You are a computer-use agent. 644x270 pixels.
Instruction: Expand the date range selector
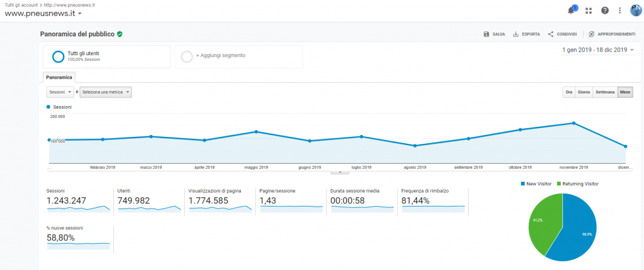597,50
